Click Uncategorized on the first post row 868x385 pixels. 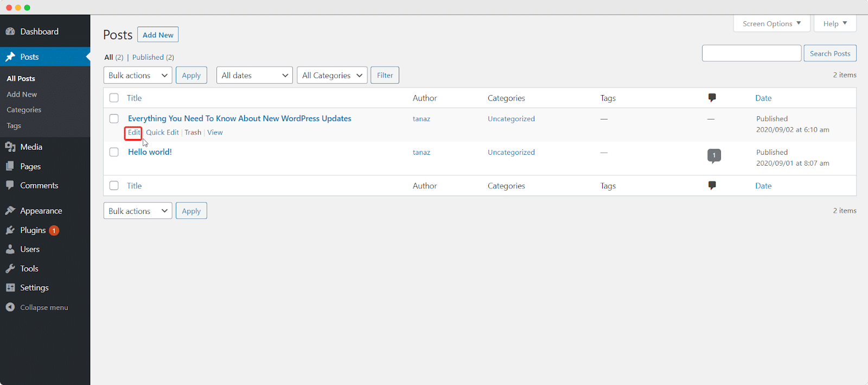click(x=511, y=119)
